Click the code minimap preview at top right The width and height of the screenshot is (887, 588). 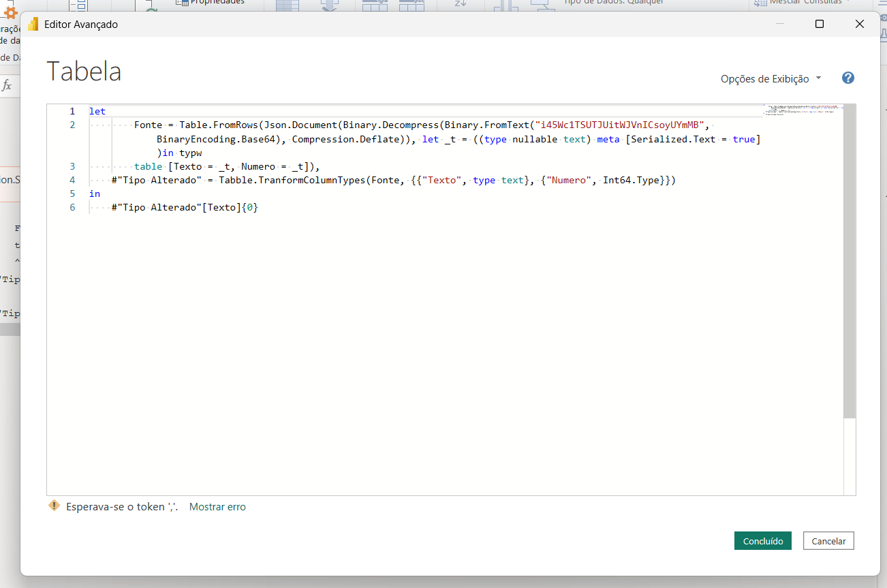click(x=803, y=110)
